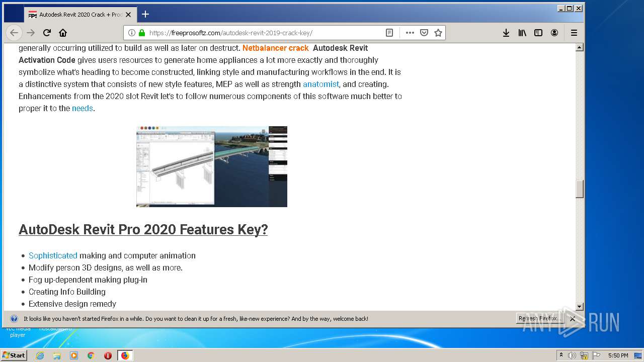Select Firefox in the taskbar
The height and width of the screenshot is (362, 644).
(125, 355)
